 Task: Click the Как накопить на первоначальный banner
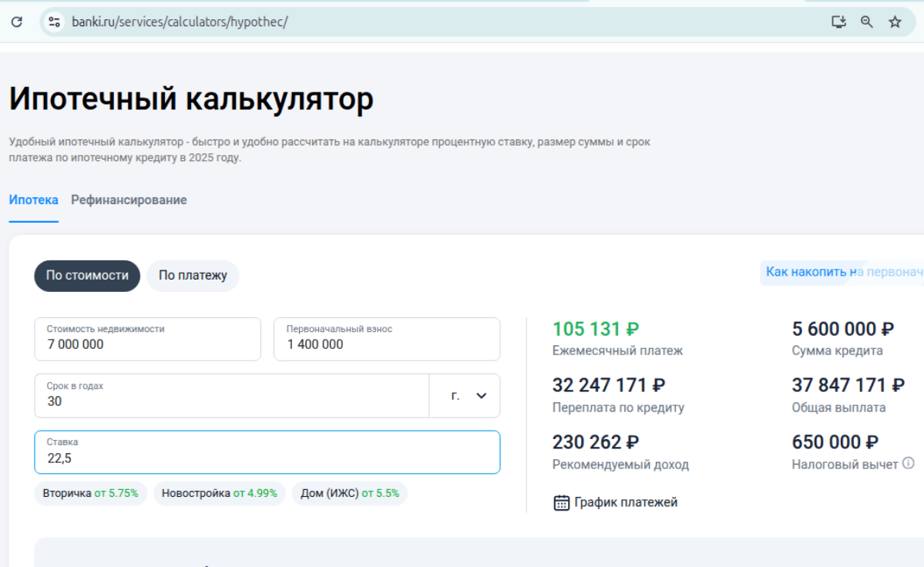(x=842, y=273)
